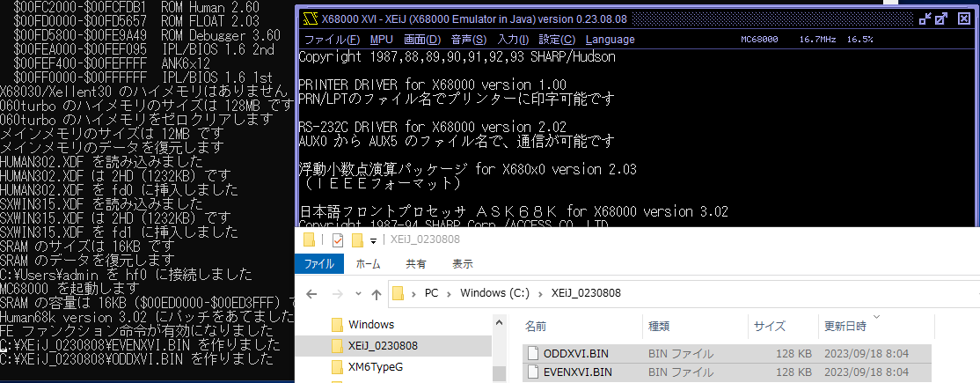
Task: Click log line 'C:¥XEiJ_0230808¥ODDXVI.BIN を作りました'
Action: click(x=137, y=359)
